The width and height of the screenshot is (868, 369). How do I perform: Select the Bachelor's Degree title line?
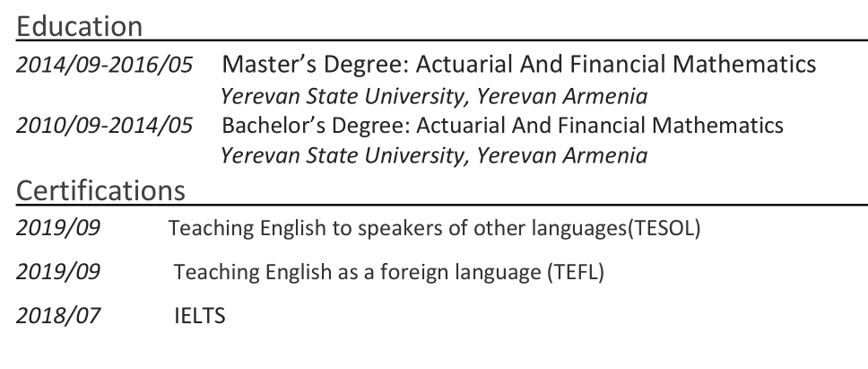502,125
